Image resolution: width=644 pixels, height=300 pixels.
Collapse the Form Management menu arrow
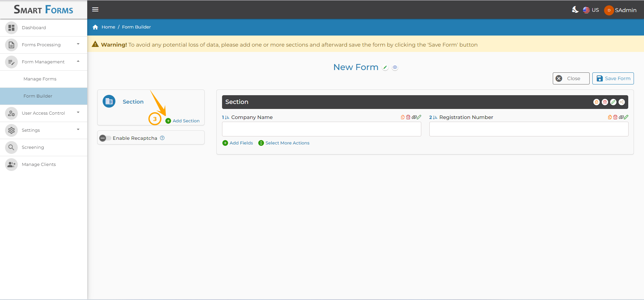click(78, 61)
